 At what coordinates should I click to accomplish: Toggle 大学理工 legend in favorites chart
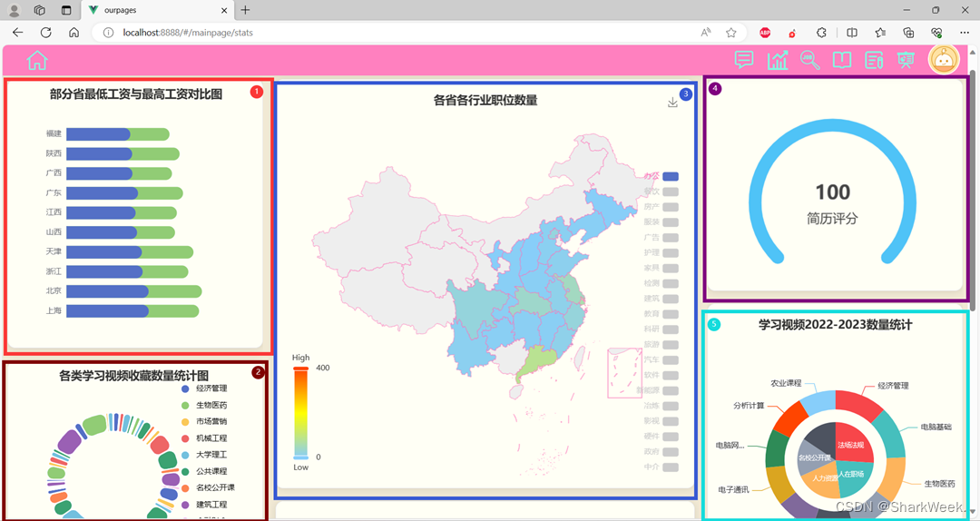pyautogui.click(x=204, y=455)
